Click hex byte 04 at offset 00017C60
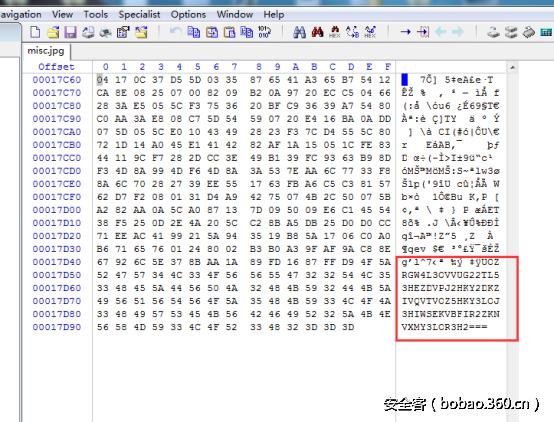 tap(102, 80)
